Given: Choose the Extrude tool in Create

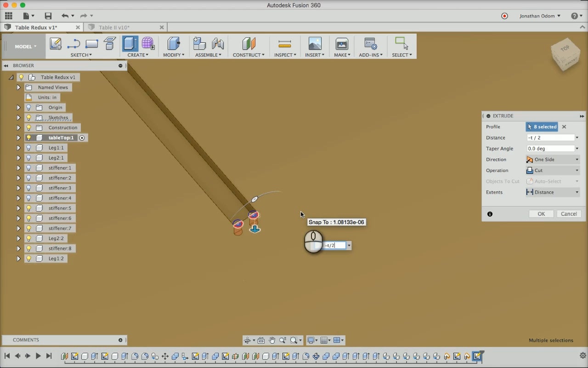Looking at the screenshot, I should coord(130,44).
